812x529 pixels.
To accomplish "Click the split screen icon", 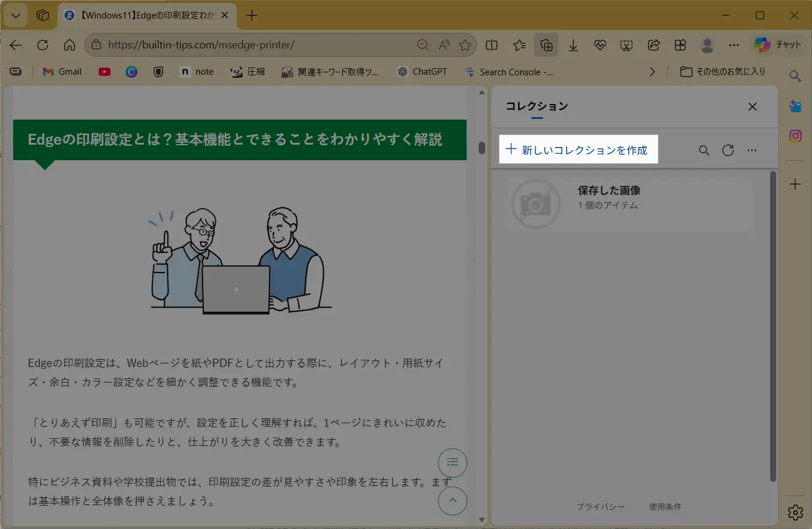I will (492, 45).
